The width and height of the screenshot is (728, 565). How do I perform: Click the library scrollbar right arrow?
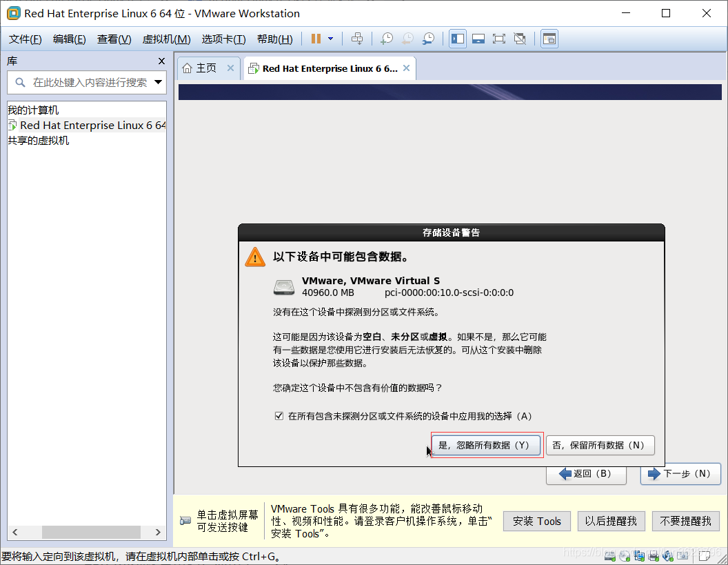158,532
